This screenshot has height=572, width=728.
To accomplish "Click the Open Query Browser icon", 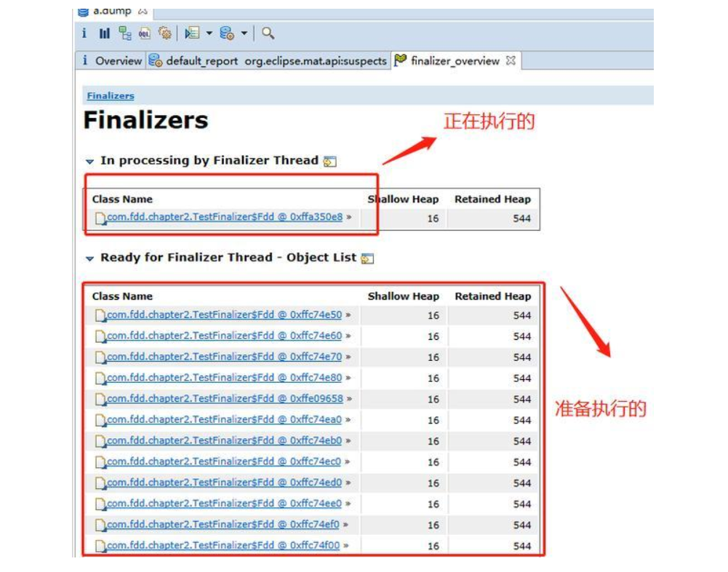I will 227,33.
